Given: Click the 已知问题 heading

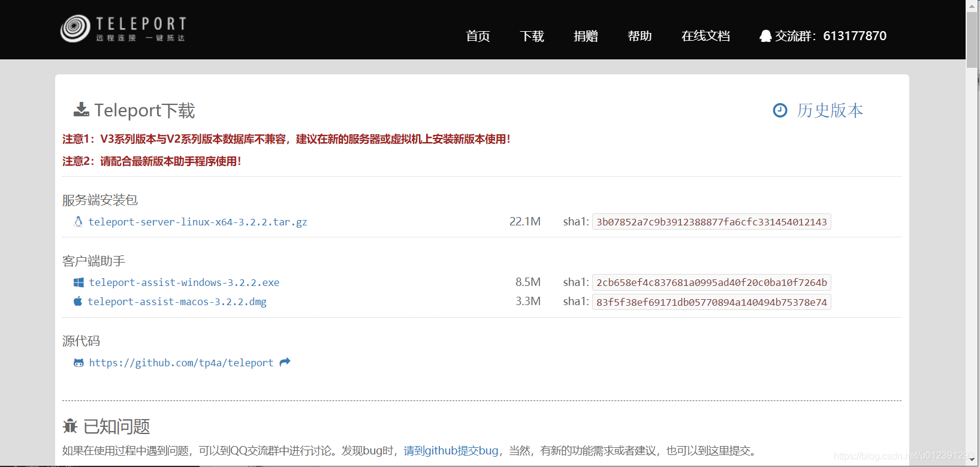Looking at the screenshot, I should (117, 426).
